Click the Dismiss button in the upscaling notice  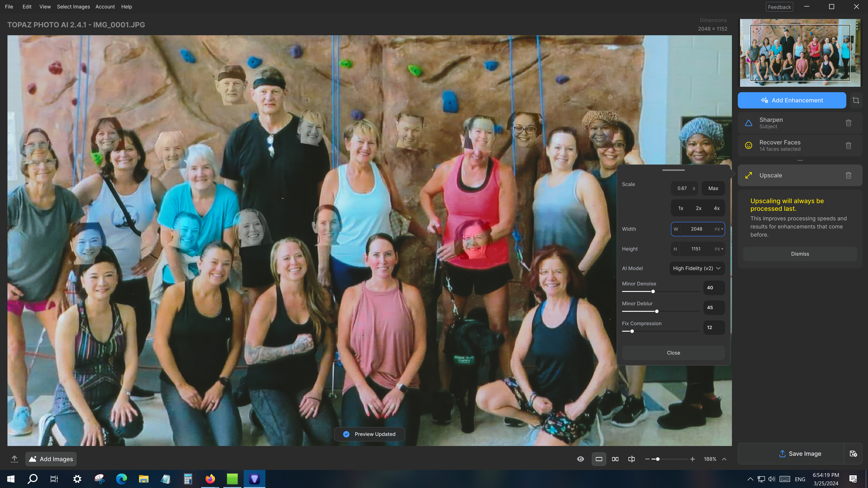(x=800, y=253)
